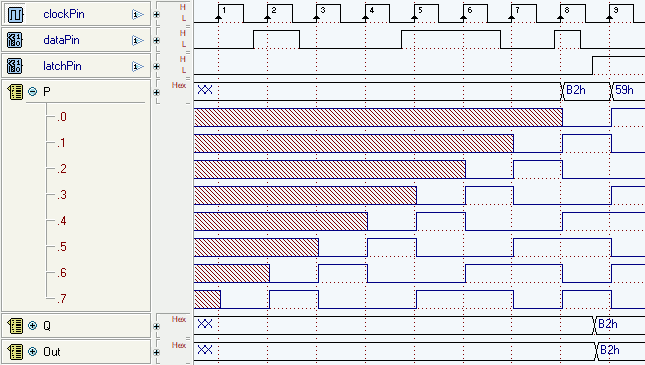
Task: Select bit .1 of bus P
Action: pyautogui.click(x=61, y=143)
